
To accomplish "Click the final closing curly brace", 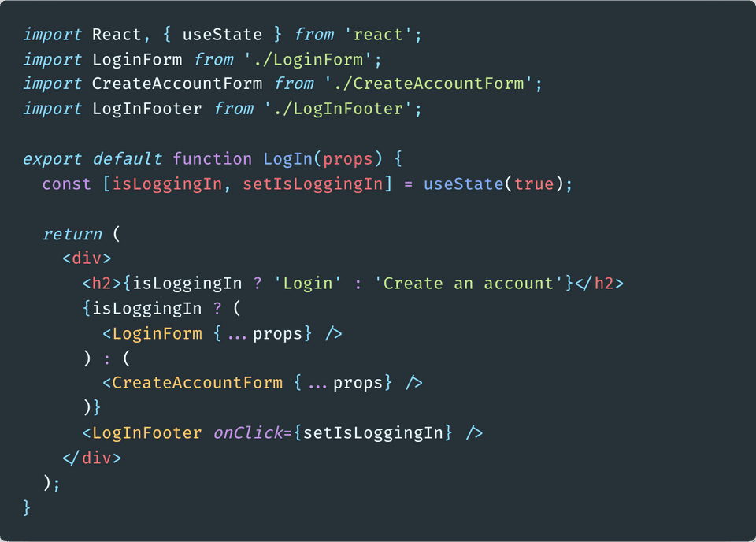I will pos(27,507).
